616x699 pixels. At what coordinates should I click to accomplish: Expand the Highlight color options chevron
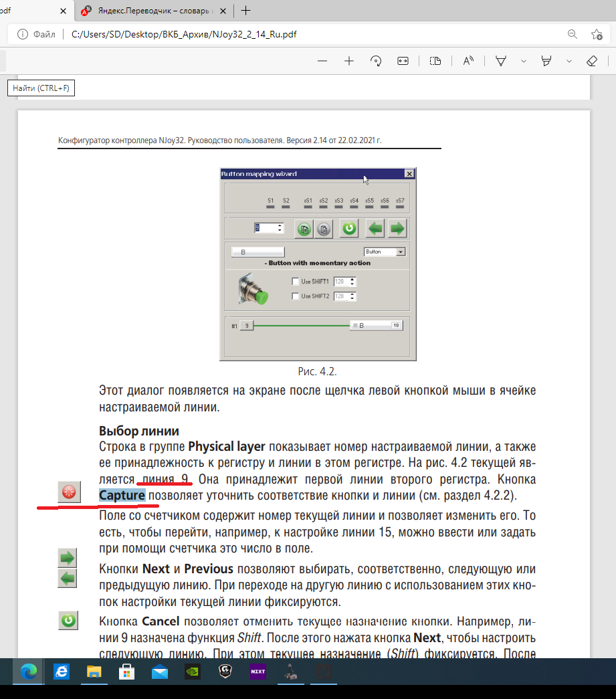[569, 61]
